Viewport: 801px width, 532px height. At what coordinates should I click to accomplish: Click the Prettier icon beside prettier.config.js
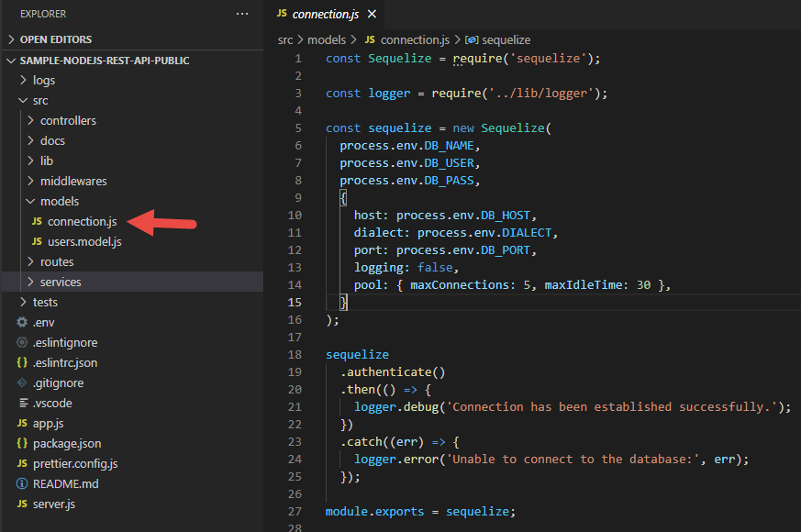click(x=23, y=463)
